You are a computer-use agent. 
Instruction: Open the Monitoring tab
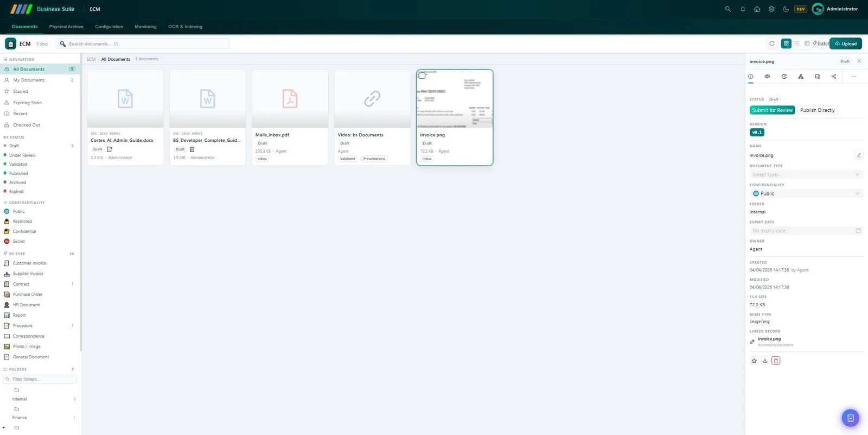coord(145,27)
